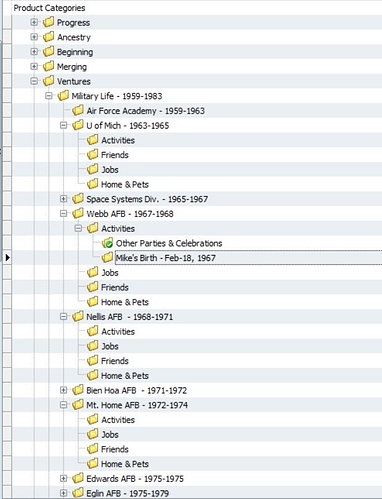Click the Mt. Home AFB folder icon
This screenshot has width=382, height=499.
coord(78,405)
